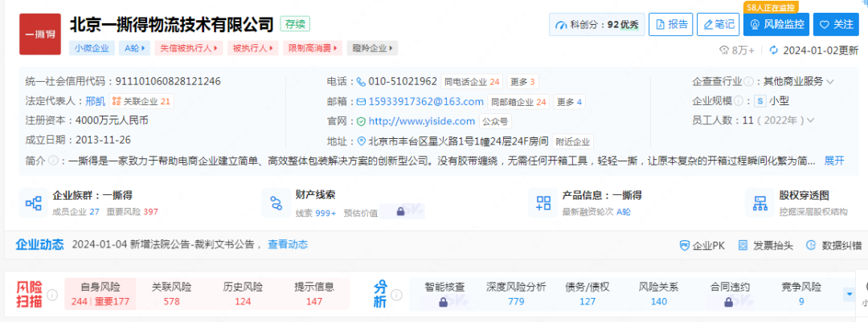Click info icon beside 简介
The width and height of the screenshot is (868, 322).
pyautogui.click(x=53, y=161)
